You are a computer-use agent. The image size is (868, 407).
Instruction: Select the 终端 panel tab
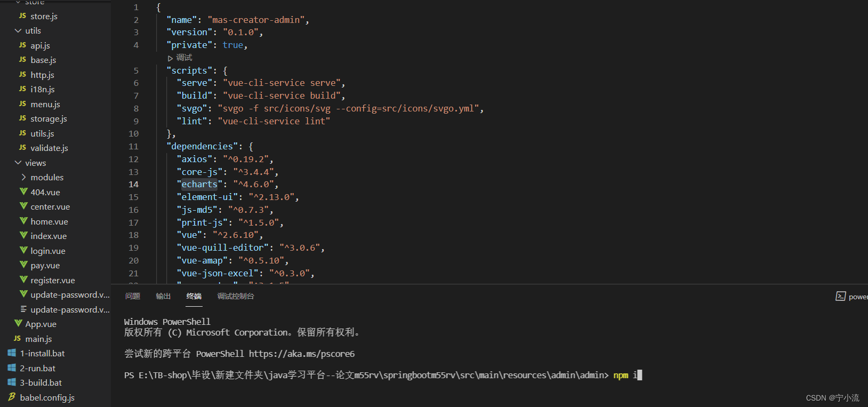(194, 296)
